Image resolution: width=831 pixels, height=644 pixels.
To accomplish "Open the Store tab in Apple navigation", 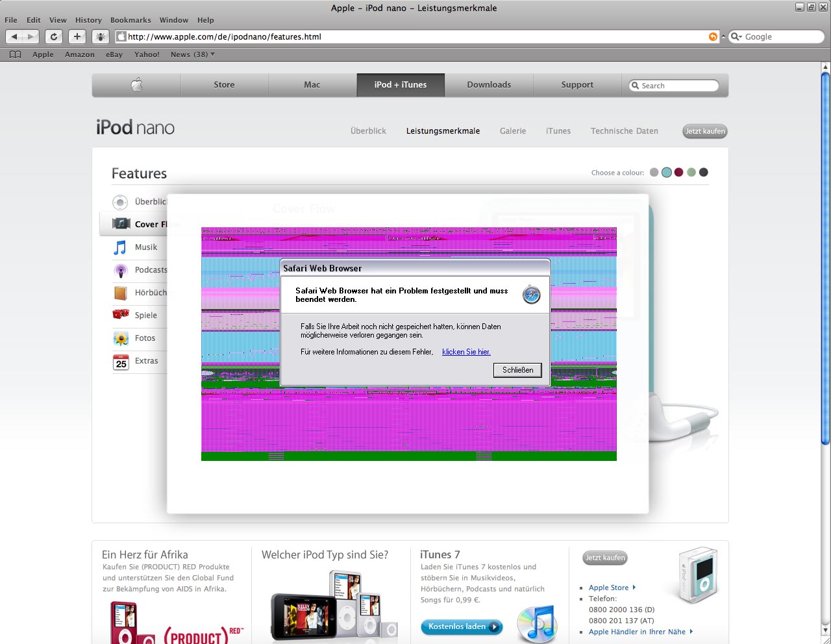I will [x=224, y=84].
